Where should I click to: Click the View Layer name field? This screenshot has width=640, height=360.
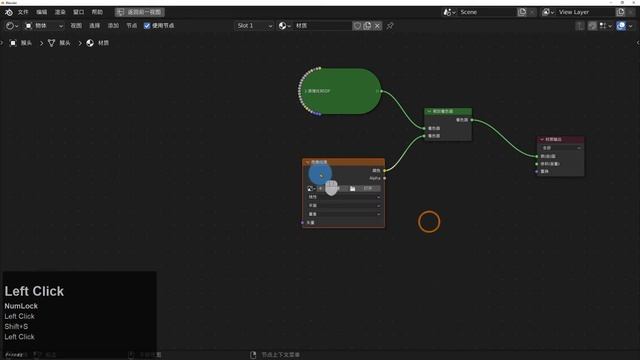click(x=586, y=12)
